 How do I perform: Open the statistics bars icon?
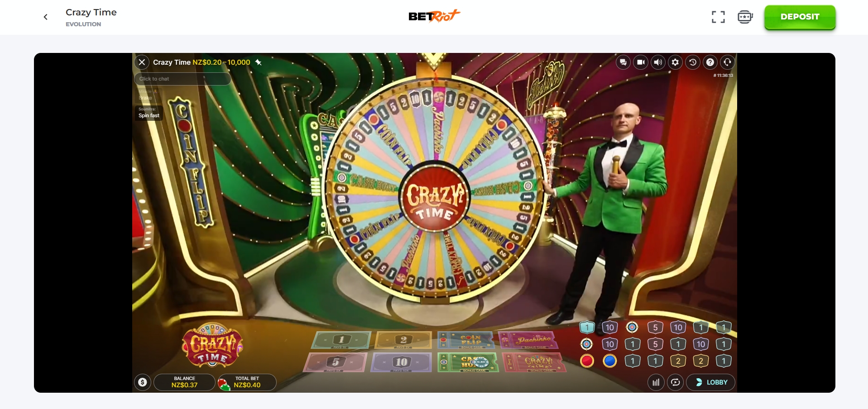pos(656,382)
